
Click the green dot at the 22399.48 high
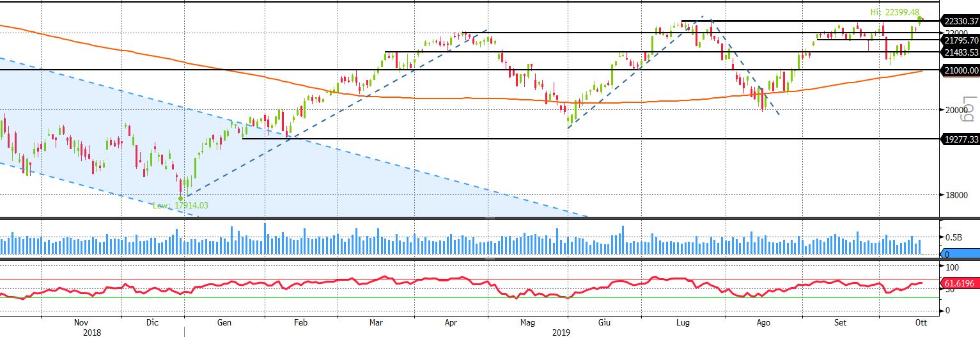[x=921, y=19]
